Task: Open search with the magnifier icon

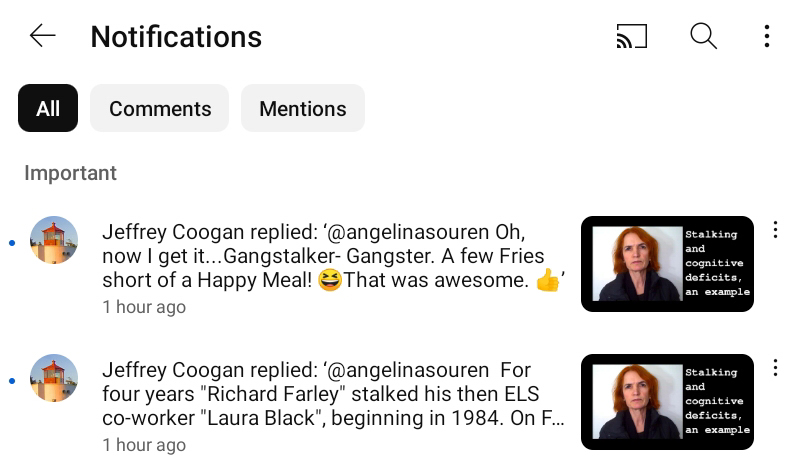Action: point(704,36)
